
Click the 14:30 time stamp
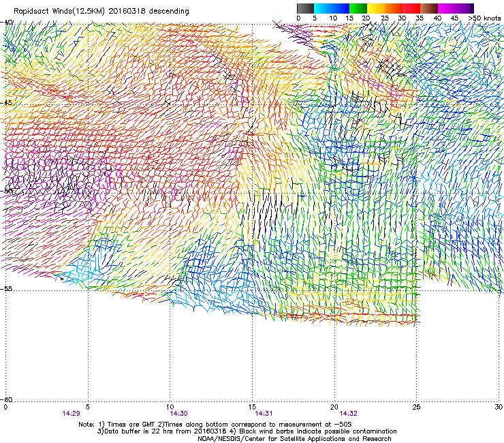(x=178, y=414)
